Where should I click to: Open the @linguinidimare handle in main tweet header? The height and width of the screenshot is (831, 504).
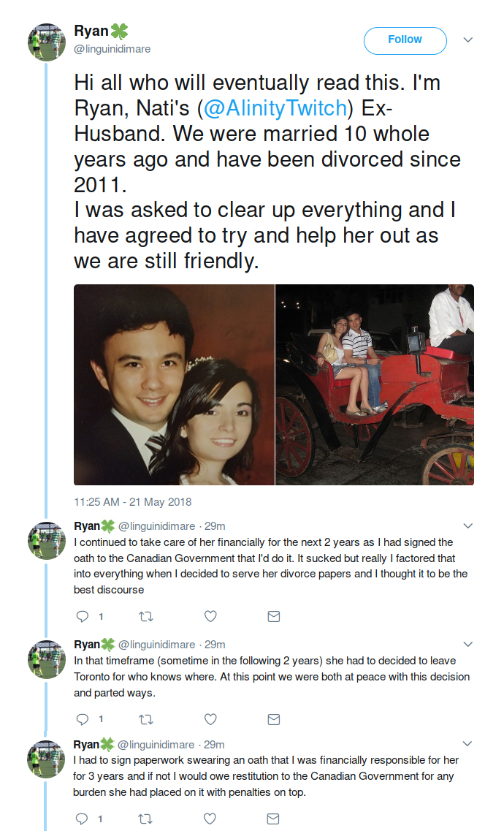click(112, 49)
